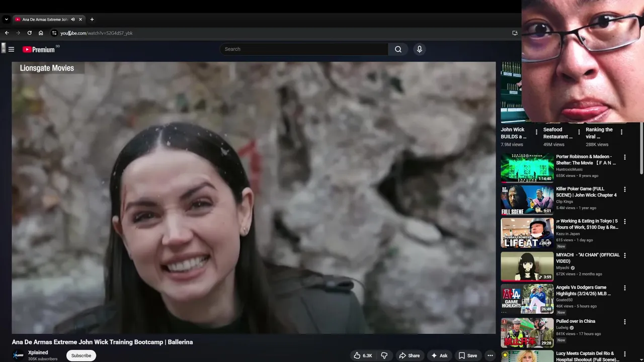Open Share options for the video
Viewport: 644px width, 362px height.
(410, 355)
